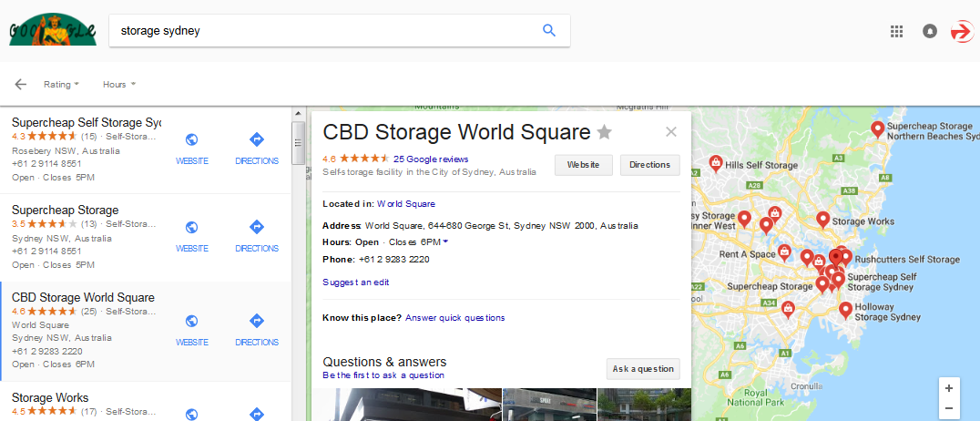This screenshot has width=980, height=421.
Task: Click the results list scrollbar thumb
Action: point(299,143)
